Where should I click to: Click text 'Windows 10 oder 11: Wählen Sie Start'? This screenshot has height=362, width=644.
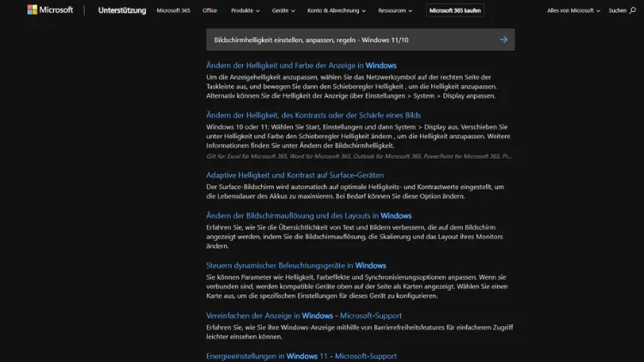(x=263, y=127)
